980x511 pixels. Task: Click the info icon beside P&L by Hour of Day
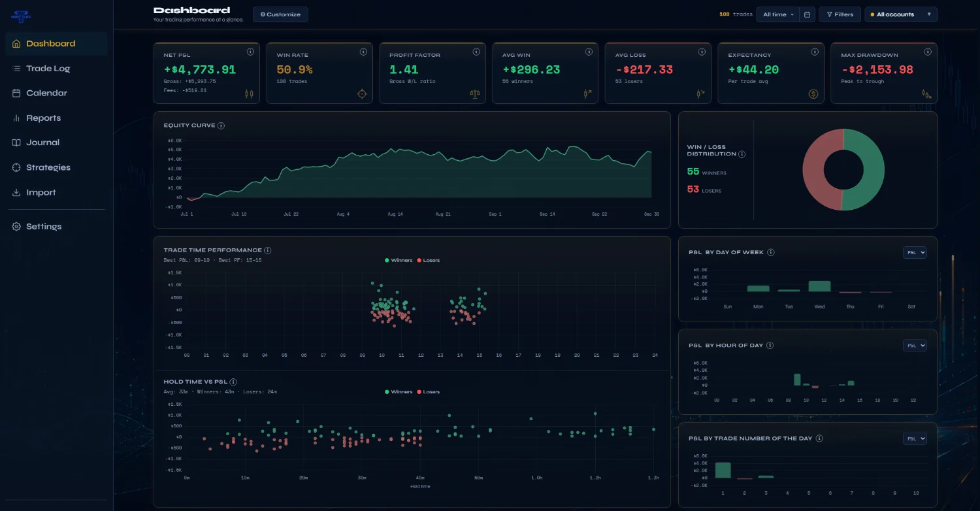click(770, 345)
